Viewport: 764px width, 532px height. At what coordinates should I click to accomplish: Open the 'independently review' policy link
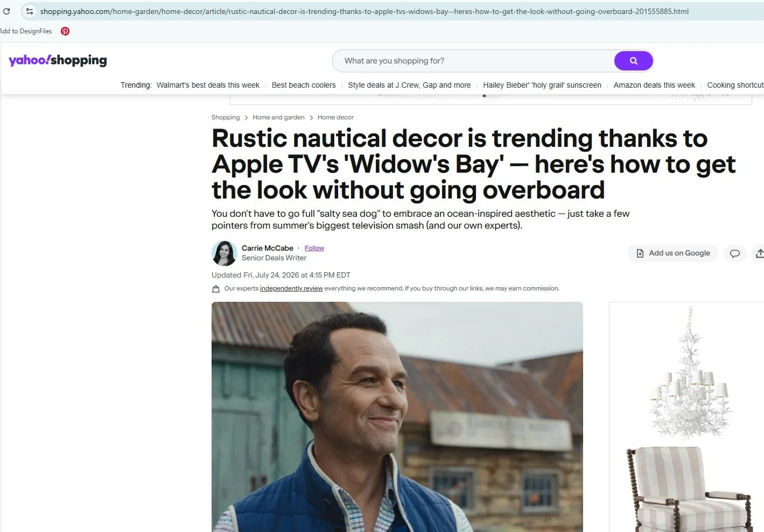[291, 288]
